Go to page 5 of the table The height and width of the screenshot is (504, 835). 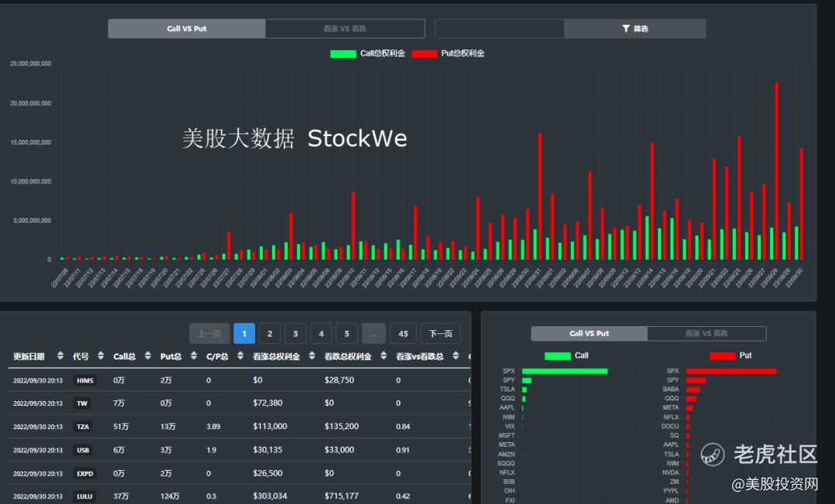pyautogui.click(x=346, y=334)
